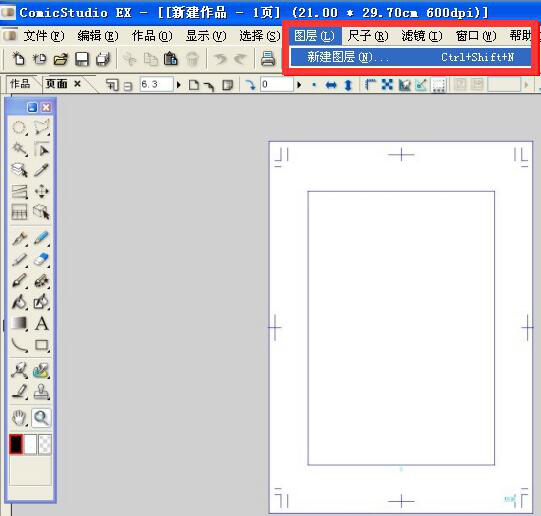
Task: Select the curve line tool
Action: (x=19, y=345)
